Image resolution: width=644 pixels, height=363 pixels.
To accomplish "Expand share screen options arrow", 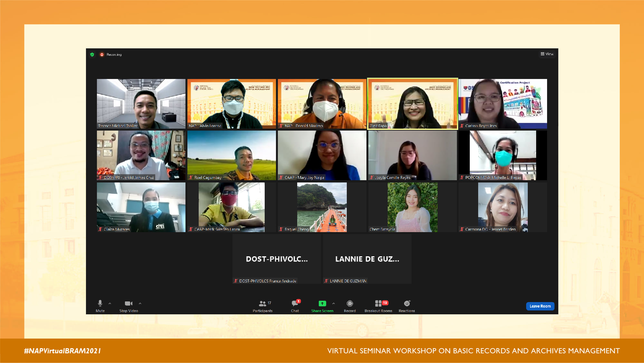I will (334, 303).
